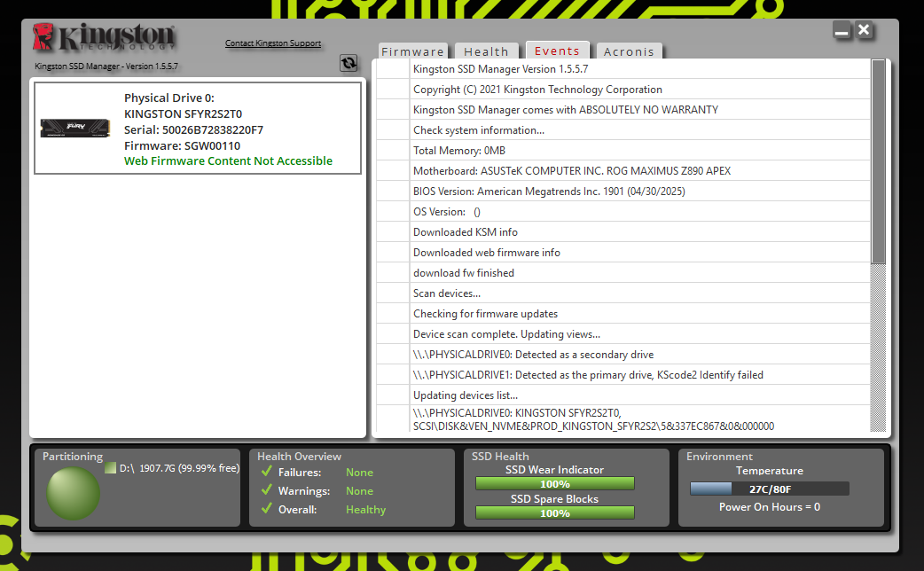Select the 'Total Memory: 0MB' event row
Viewport: 924px width, 571px height.
click(623, 150)
